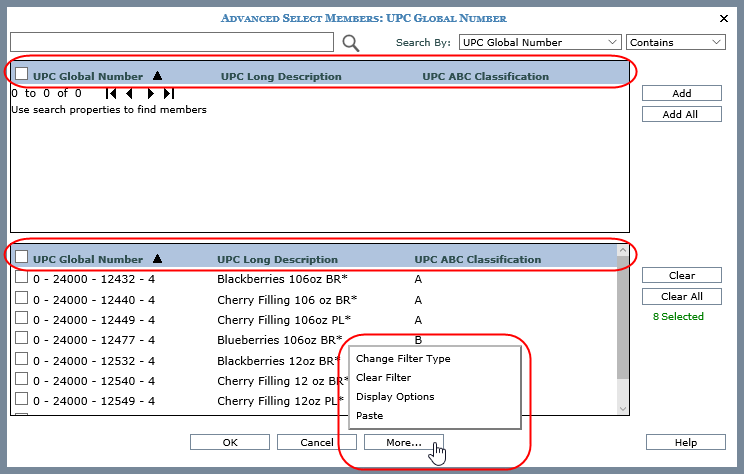The height and width of the screenshot is (474, 744).
Task: Click the magnifying glass search icon
Action: click(351, 43)
